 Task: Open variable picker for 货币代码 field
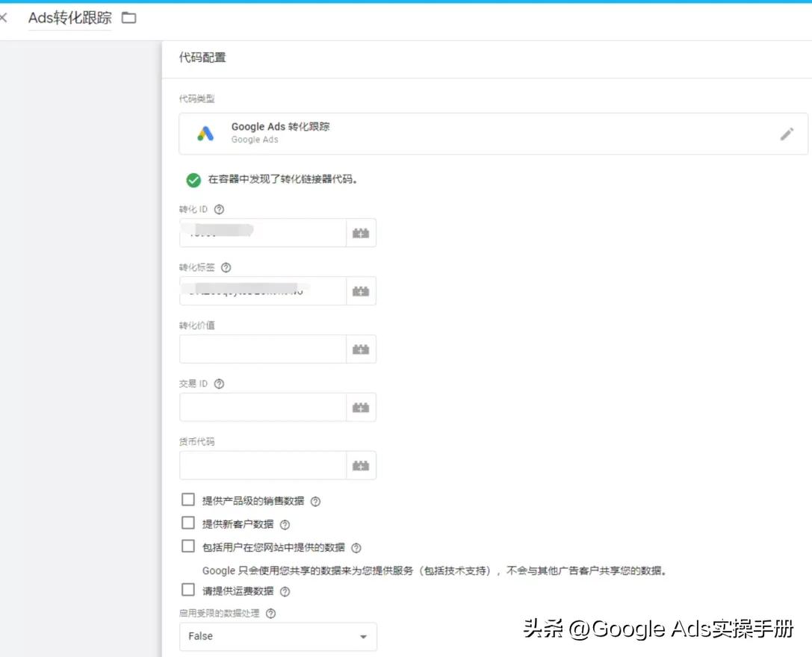click(362, 465)
